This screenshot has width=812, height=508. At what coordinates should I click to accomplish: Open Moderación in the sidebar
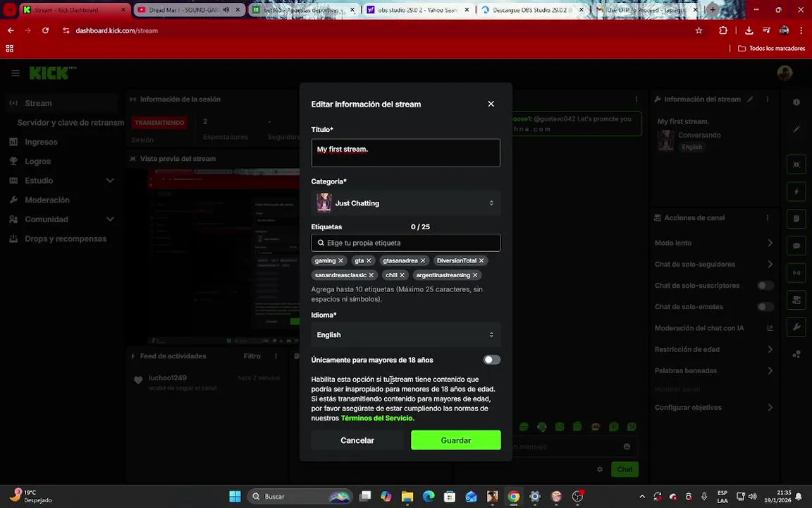[47, 200]
